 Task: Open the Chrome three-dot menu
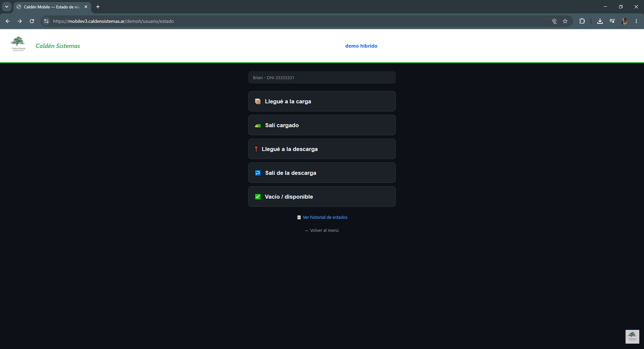coord(636,21)
